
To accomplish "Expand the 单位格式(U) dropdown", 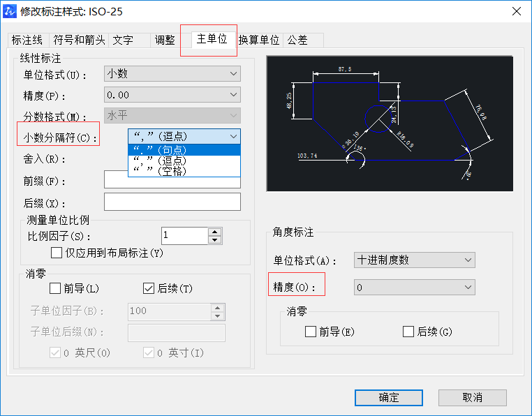I will 172,73.
